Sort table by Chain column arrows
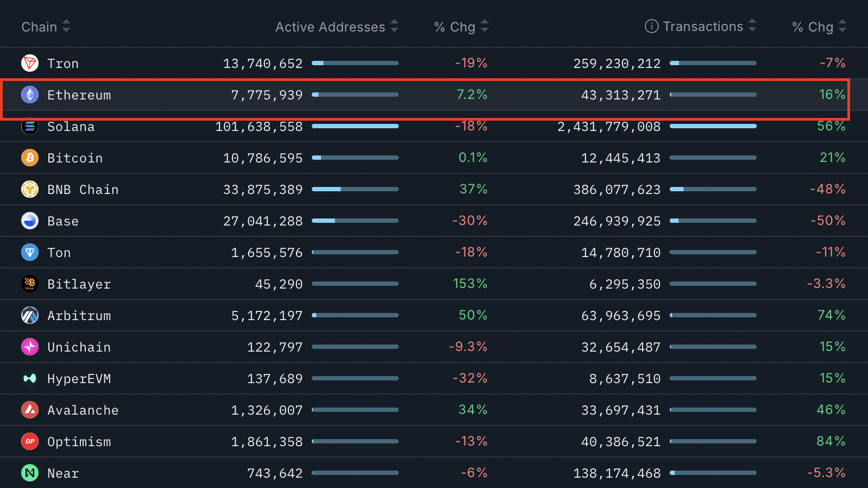The width and height of the screenshot is (868, 488). click(66, 26)
